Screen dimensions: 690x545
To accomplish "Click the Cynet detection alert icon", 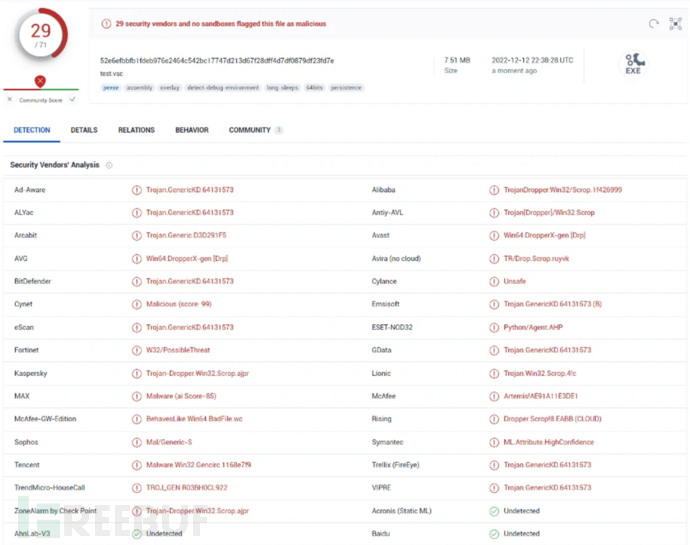I will coord(137,304).
